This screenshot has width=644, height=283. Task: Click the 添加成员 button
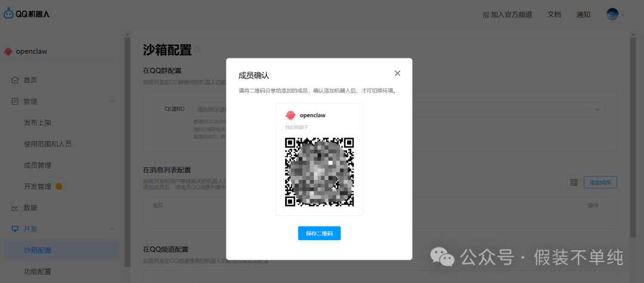pyautogui.click(x=600, y=183)
